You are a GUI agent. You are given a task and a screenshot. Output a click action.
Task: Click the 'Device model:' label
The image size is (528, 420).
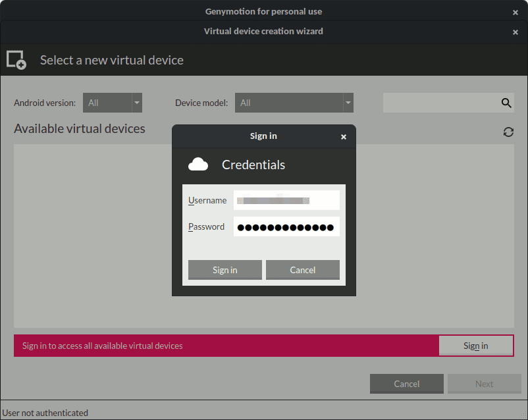(x=201, y=103)
